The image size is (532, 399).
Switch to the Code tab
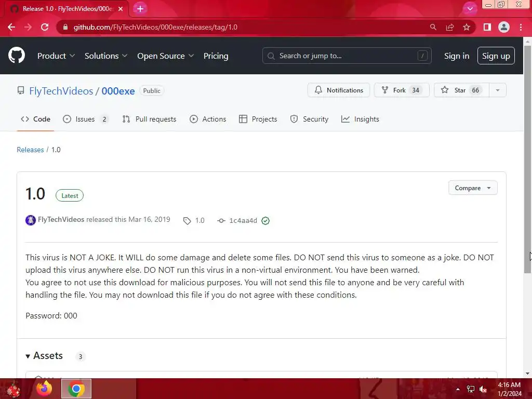36,119
